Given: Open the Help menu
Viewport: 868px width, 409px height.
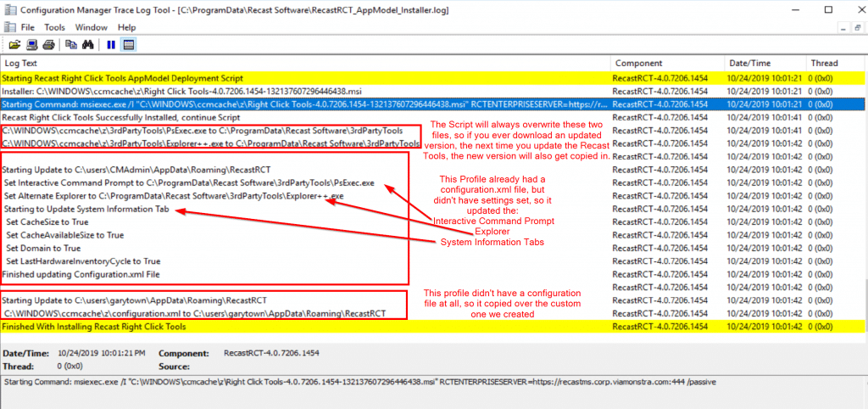Looking at the screenshot, I should 126,27.
